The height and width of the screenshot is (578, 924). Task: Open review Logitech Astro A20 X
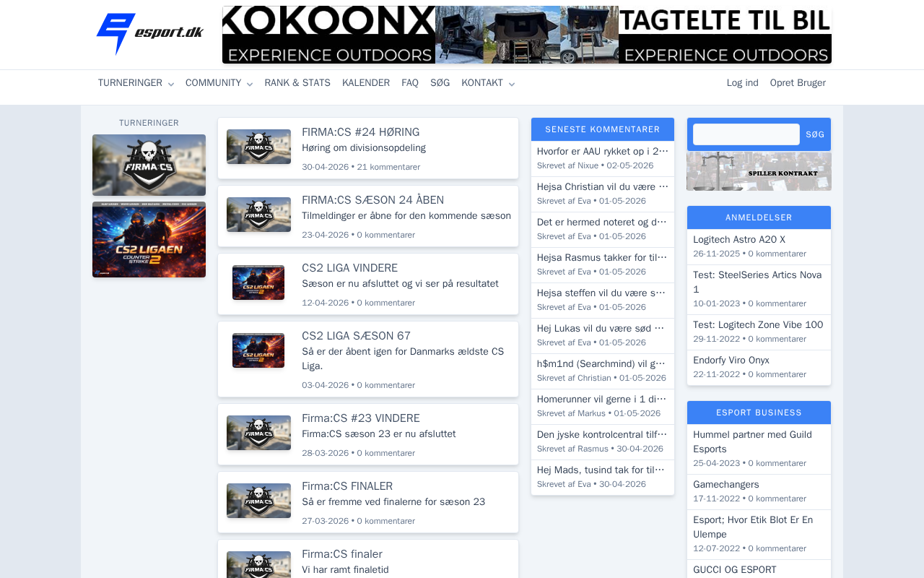click(x=739, y=240)
